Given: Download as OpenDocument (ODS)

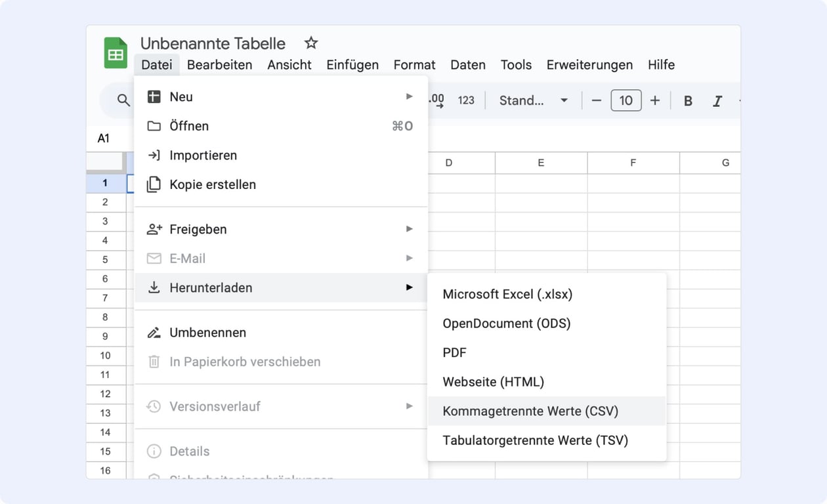Looking at the screenshot, I should tap(546, 324).
